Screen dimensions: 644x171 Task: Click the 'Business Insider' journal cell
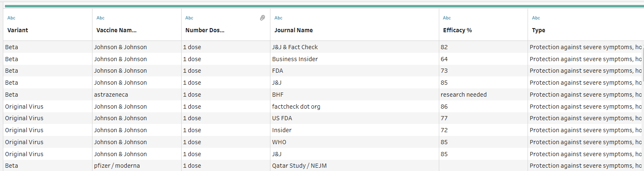(295, 59)
